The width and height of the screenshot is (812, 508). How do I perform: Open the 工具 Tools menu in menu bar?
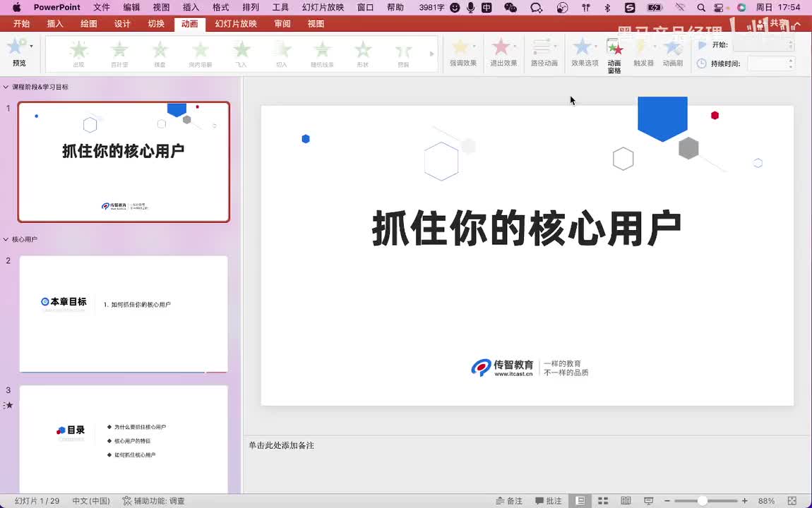tap(280, 7)
